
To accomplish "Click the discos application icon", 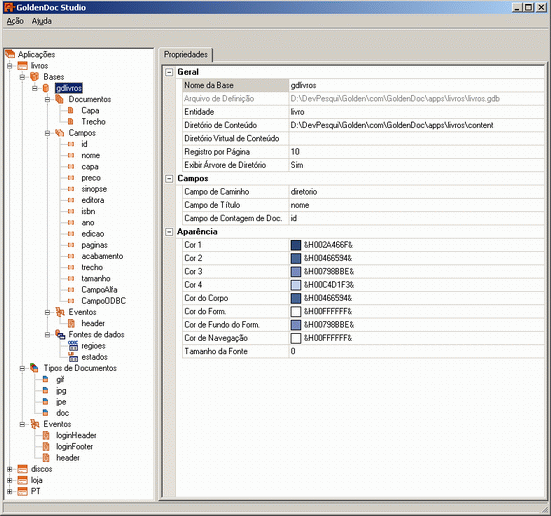I will click(22, 469).
